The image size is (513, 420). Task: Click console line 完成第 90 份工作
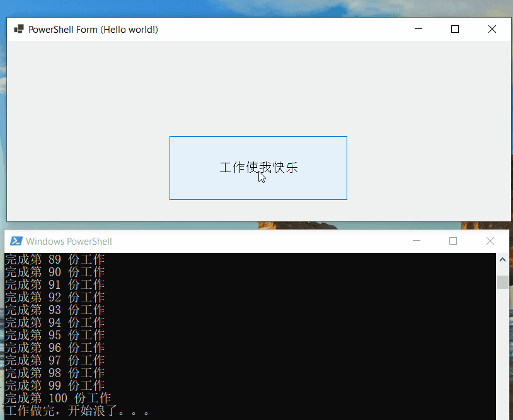pyautogui.click(x=55, y=272)
